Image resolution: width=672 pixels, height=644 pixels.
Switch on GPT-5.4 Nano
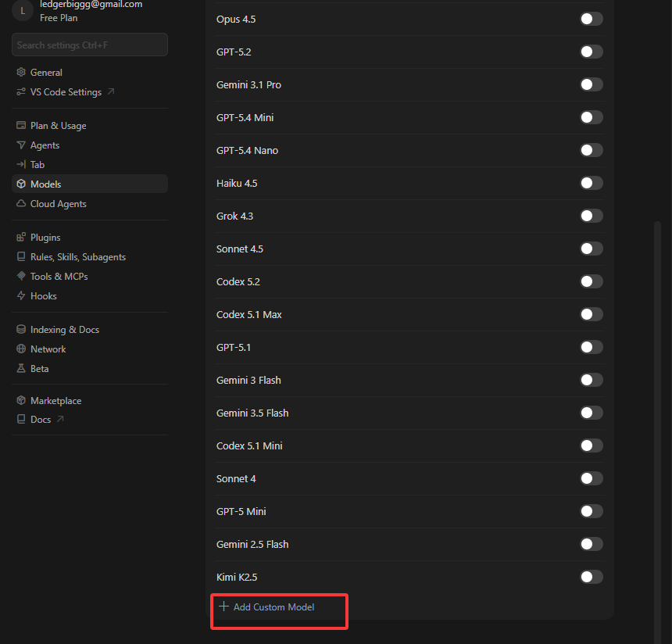click(x=592, y=150)
